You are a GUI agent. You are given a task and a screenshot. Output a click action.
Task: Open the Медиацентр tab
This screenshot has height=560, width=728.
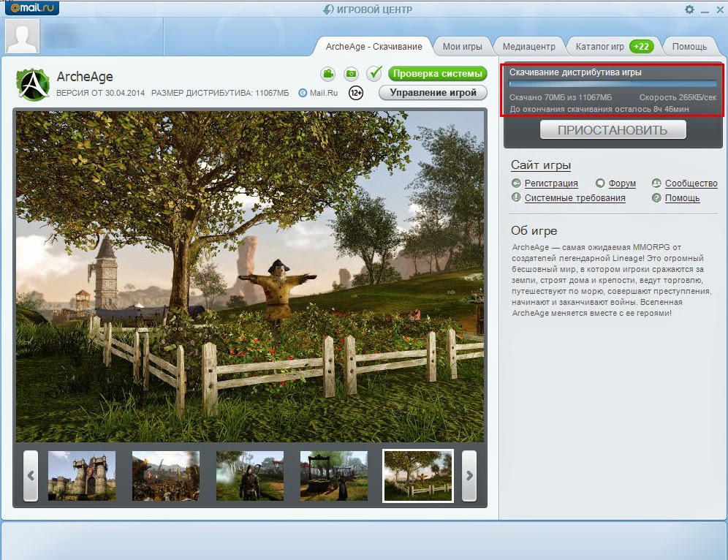[x=528, y=47]
